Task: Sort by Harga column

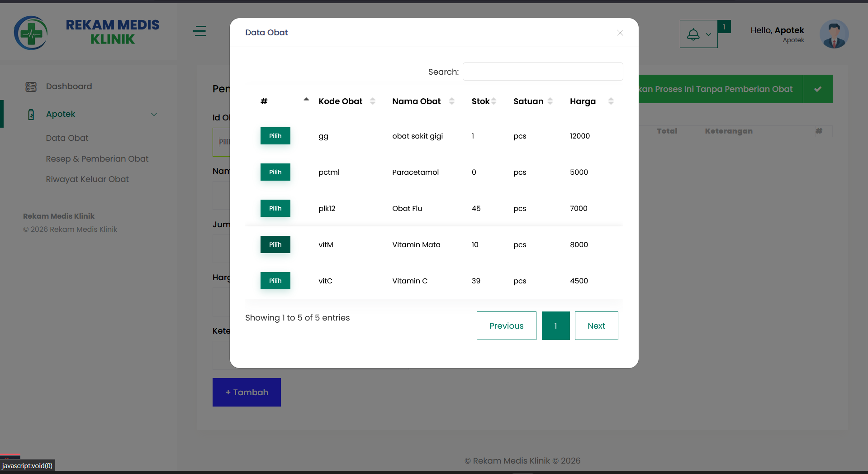Action: click(611, 101)
